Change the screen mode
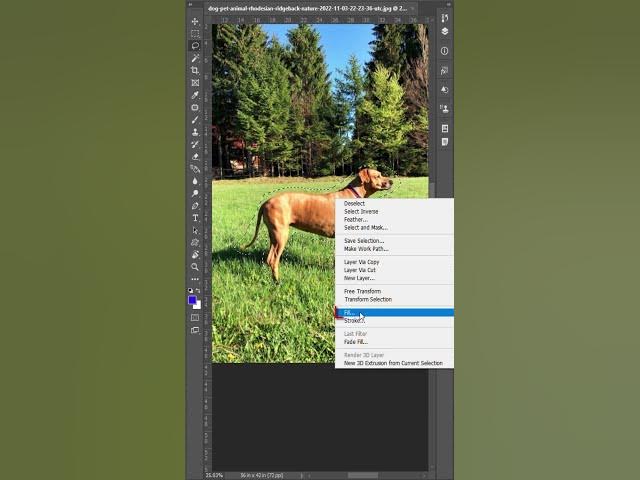 tap(195, 330)
